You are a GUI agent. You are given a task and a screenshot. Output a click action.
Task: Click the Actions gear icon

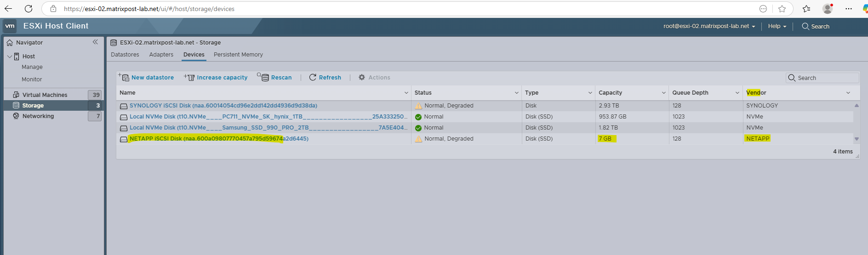362,77
